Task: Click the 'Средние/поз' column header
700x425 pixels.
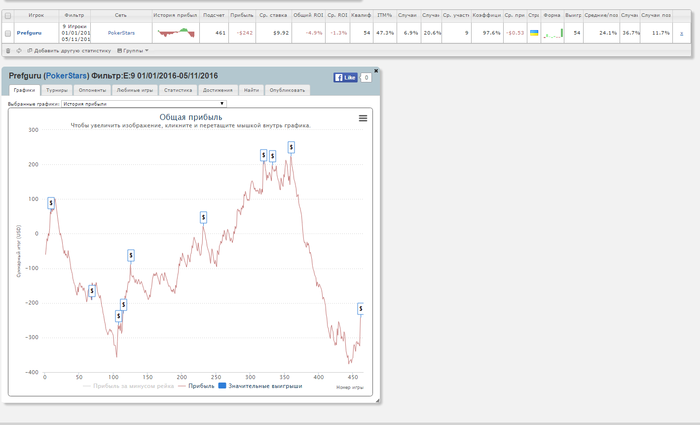Action: [601, 15]
